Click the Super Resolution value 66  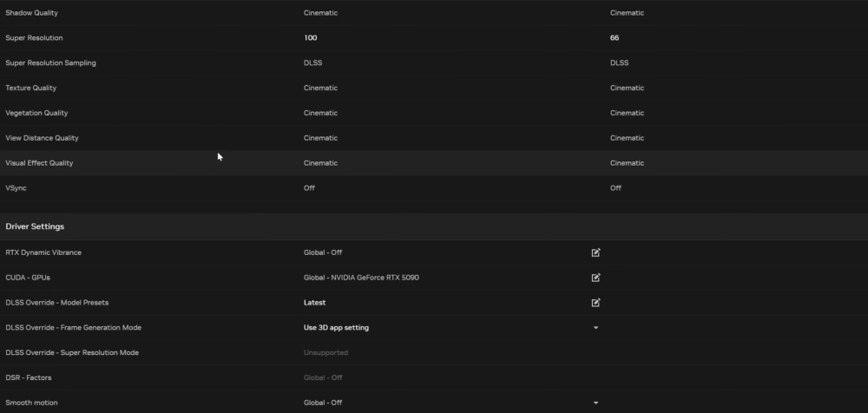click(615, 37)
